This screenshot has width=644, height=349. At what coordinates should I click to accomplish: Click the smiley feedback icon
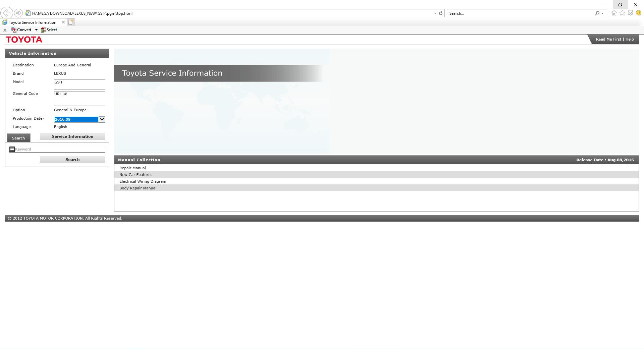[639, 13]
